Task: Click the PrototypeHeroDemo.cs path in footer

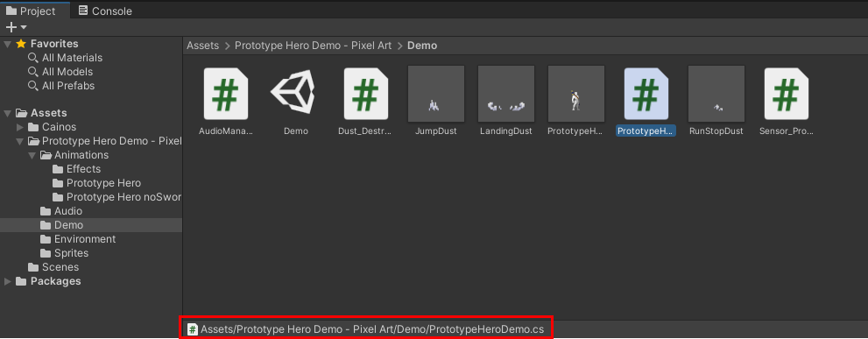Action: tap(372, 329)
